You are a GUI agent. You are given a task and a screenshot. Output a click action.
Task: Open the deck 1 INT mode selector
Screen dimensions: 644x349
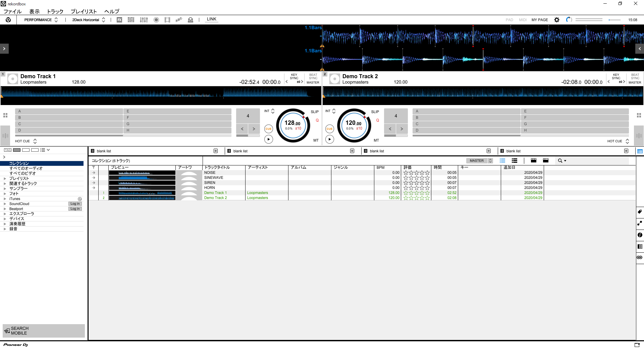coord(269,111)
